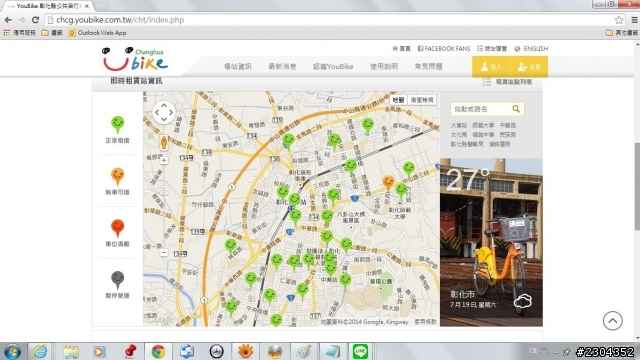Click the circular scroll-to-top arrow button

(613, 321)
